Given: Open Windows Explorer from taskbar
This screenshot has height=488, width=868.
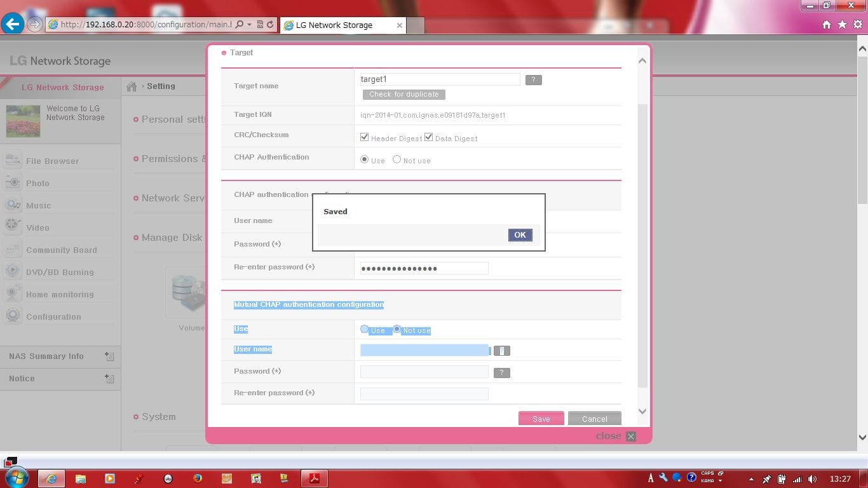Looking at the screenshot, I should pyautogui.click(x=81, y=478).
